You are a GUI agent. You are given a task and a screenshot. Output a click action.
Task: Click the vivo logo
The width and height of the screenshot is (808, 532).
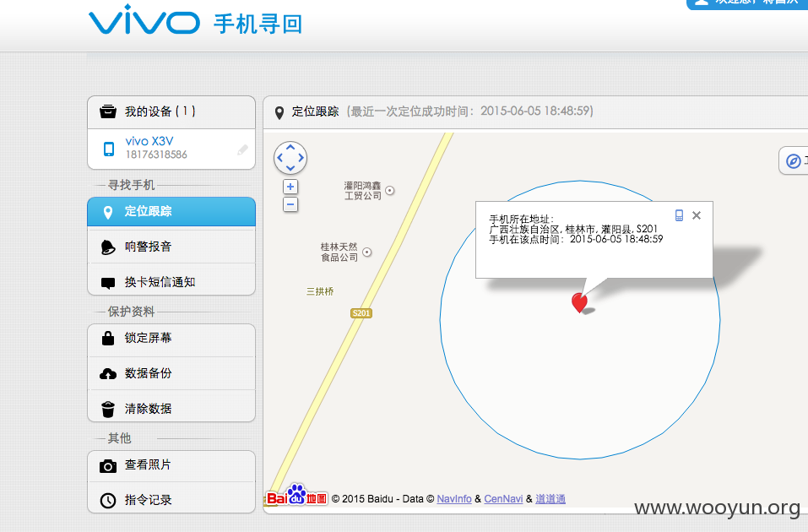[x=144, y=20]
